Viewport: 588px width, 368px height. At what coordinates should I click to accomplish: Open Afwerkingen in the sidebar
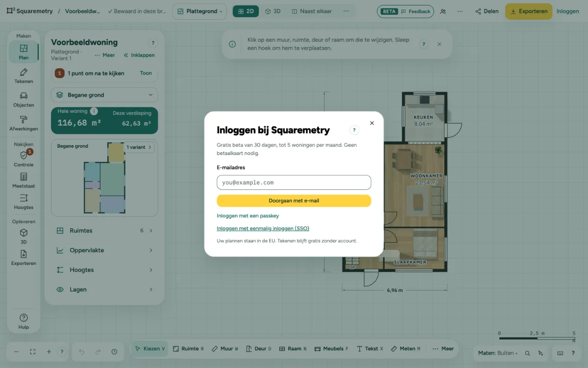coord(24,123)
